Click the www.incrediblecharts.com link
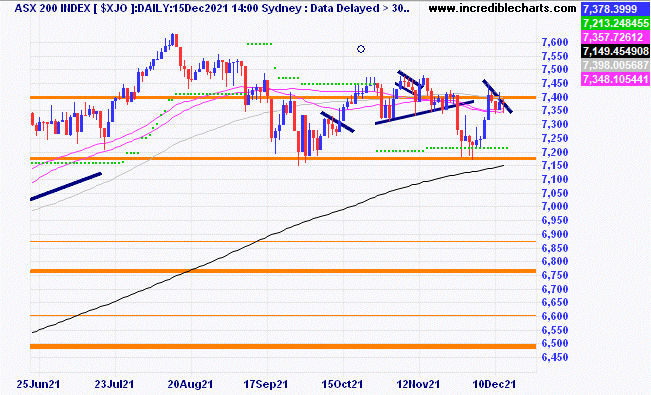 tap(502, 8)
